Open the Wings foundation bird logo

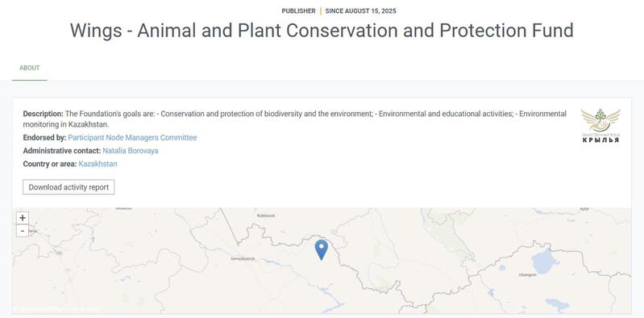(x=600, y=120)
